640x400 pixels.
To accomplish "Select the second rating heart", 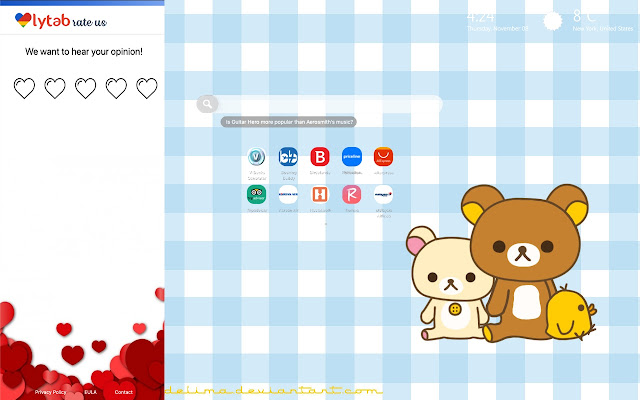I will pos(55,89).
